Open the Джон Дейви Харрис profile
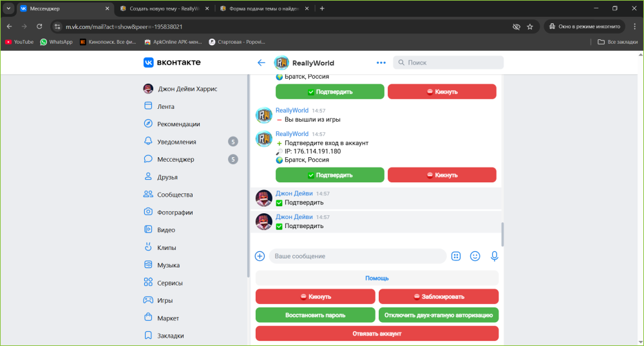Image resolution: width=644 pixels, height=346 pixels. pos(180,89)
